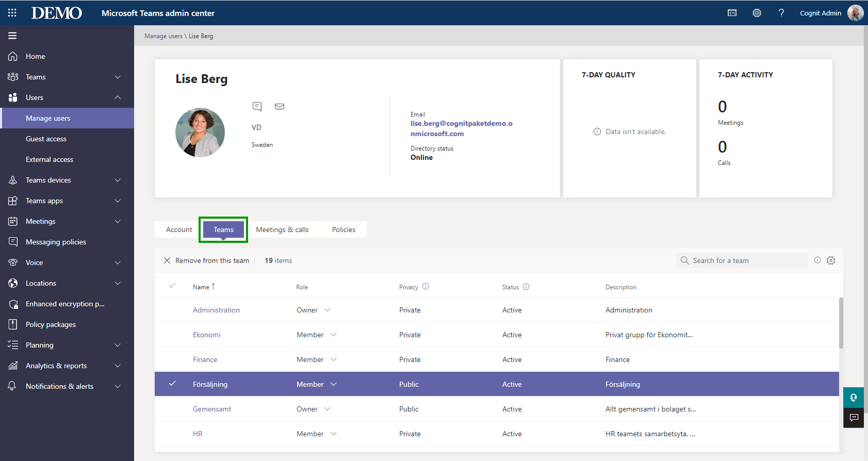
Task: Switch to the Meetings & calls tab
Action: pyautogui.click(x=282, y=229)
